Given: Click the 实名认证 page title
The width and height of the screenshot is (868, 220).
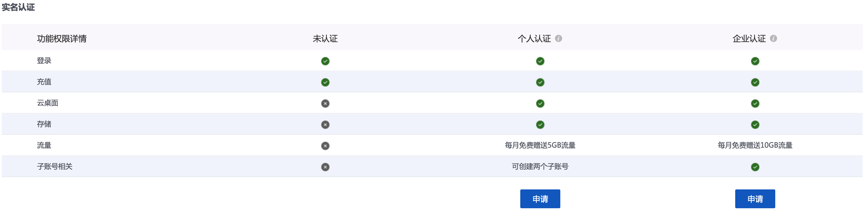Looking at the screenshot, I should pyautogui.click(x=18, y=7).
